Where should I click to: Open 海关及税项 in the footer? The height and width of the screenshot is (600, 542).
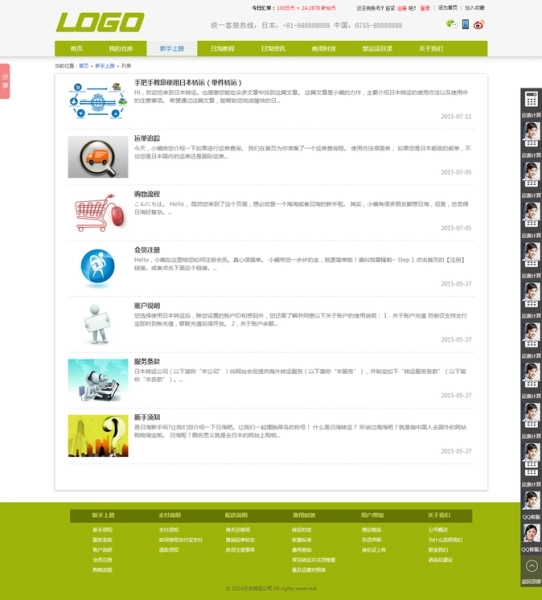pyautogui.click(x=238, y=530)
